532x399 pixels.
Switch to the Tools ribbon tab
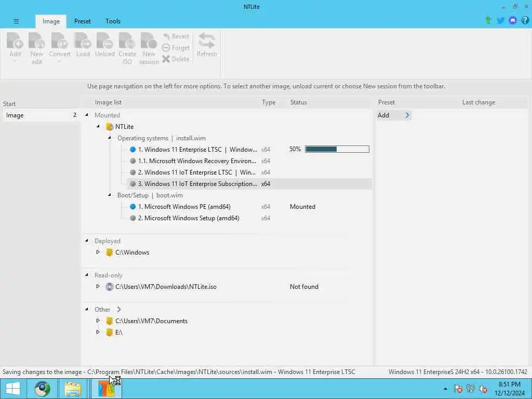(x=113, y=21)
